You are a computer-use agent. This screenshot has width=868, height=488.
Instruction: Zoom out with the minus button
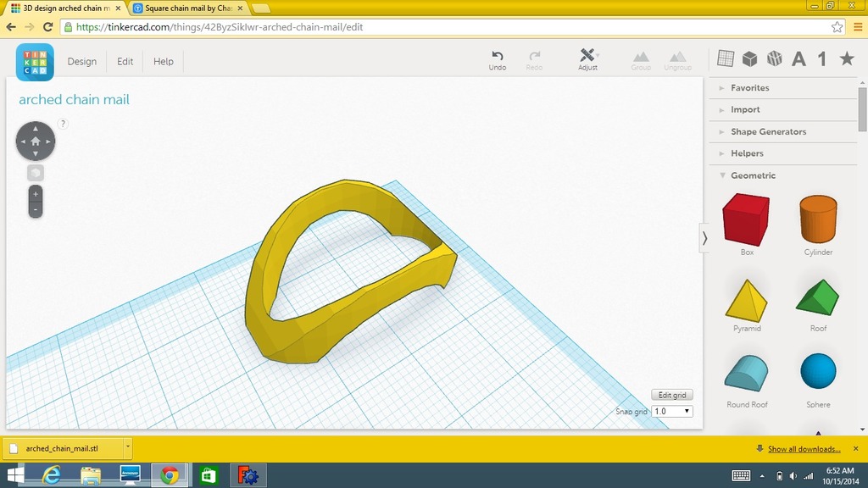click(36, 210)
